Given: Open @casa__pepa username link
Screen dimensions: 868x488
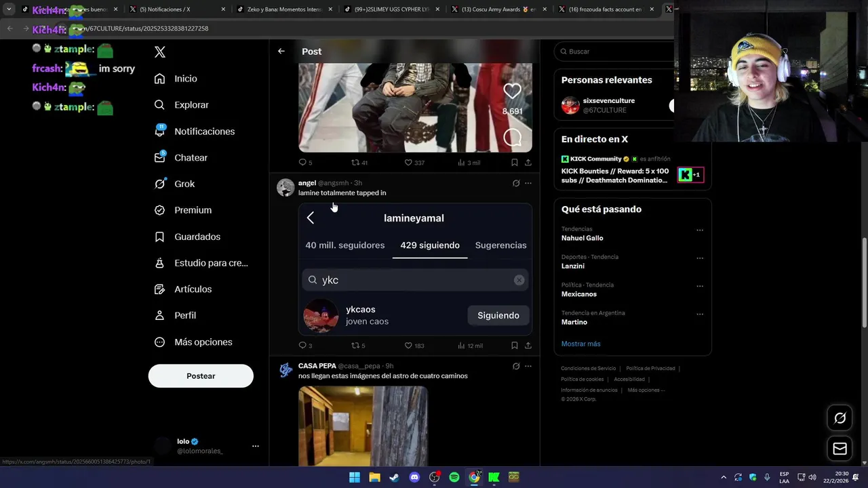Looking at the screenshot, I should pyautogui.click(x=359, y=366).
